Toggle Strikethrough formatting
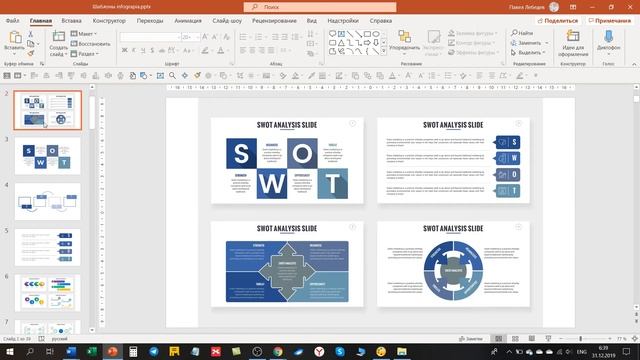Viewport: 640px width, 360px height. [162, 50]
